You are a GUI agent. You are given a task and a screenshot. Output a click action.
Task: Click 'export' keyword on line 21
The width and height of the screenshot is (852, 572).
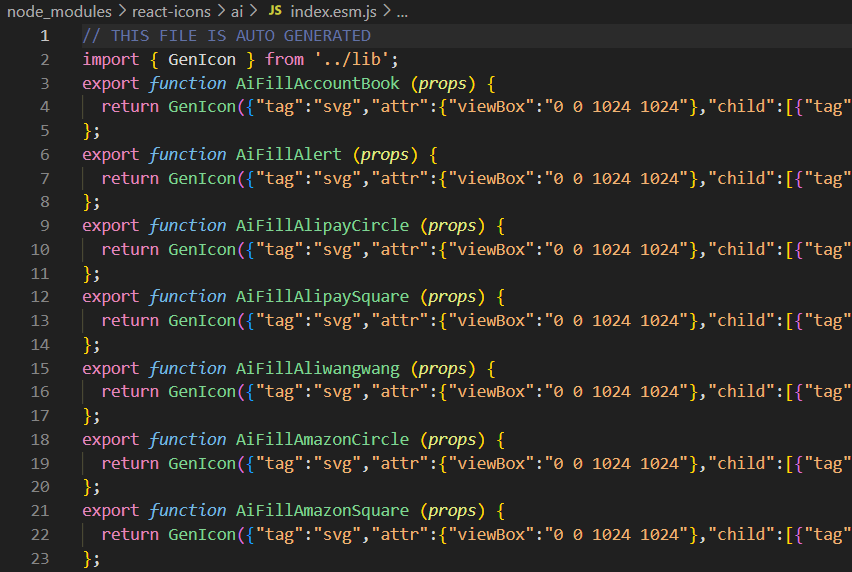pyautogui.click(x=111, y=511)
